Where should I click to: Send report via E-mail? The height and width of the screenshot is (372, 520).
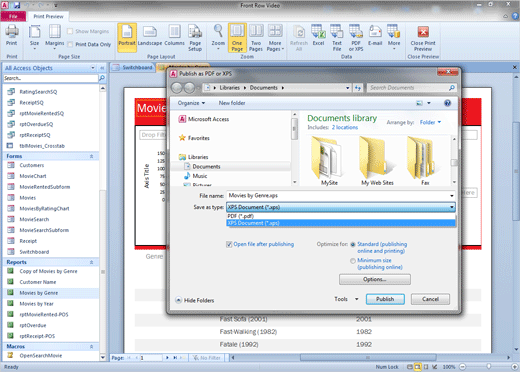[x=375, y=35]
